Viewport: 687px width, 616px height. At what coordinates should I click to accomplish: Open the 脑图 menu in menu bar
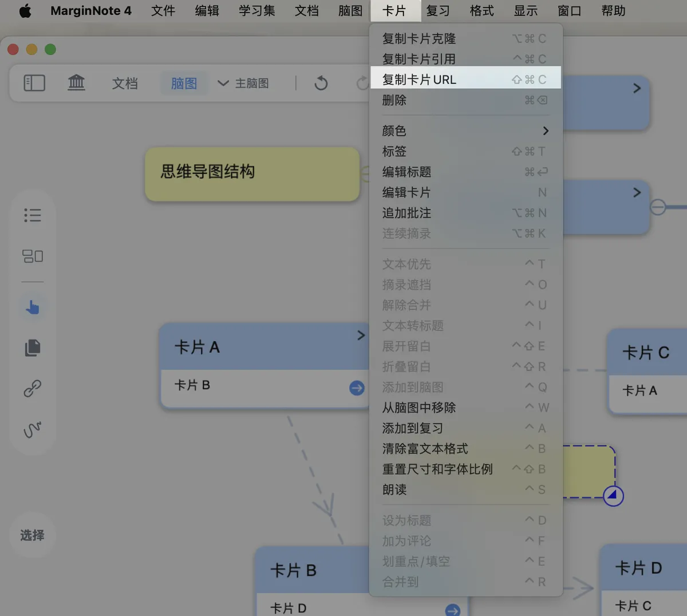coord(350,11)
